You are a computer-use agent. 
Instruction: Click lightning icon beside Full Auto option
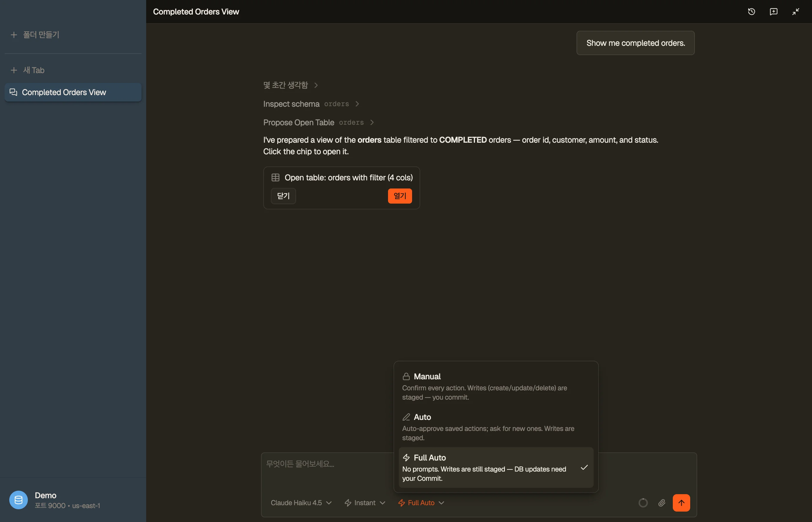tap(406, 458)
